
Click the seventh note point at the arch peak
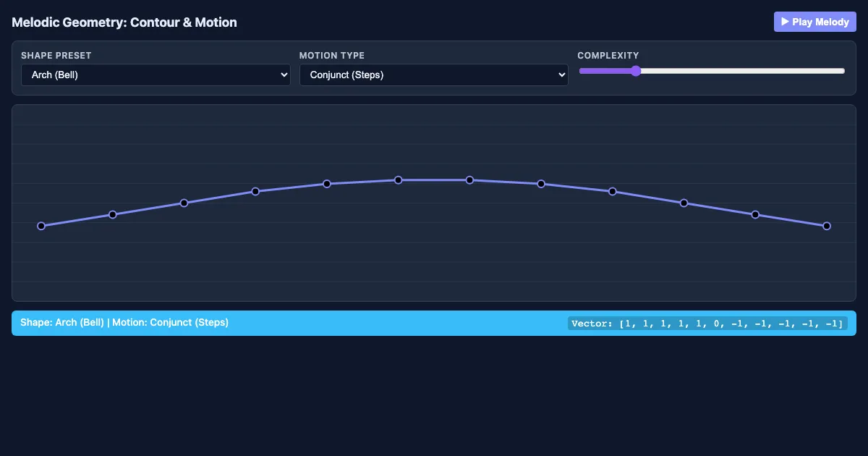click(x=469, y=180)
